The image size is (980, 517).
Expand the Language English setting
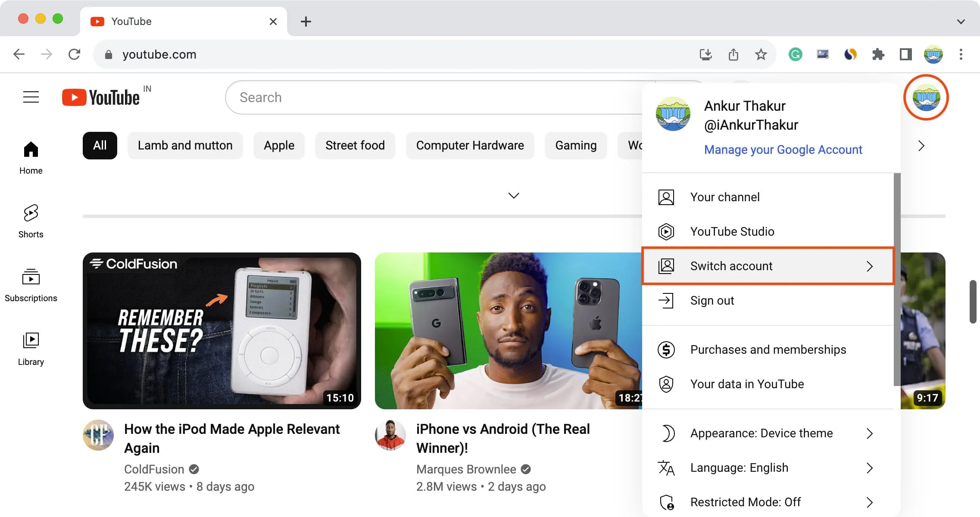(871, 467)
